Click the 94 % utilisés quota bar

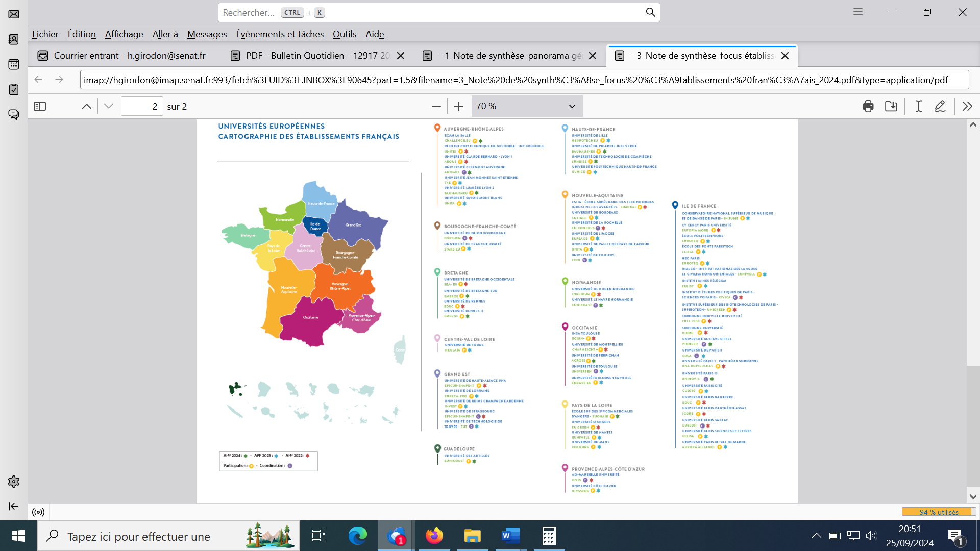pos(938,512)
